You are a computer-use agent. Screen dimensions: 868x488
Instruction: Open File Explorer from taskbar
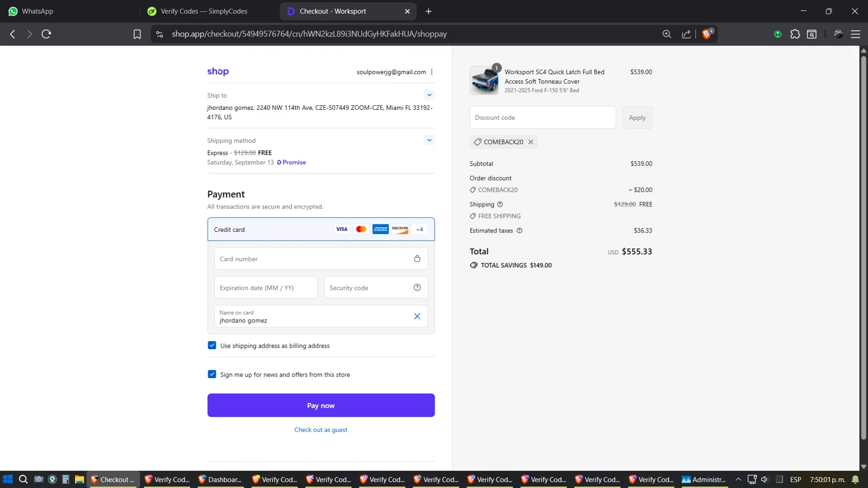79,479
